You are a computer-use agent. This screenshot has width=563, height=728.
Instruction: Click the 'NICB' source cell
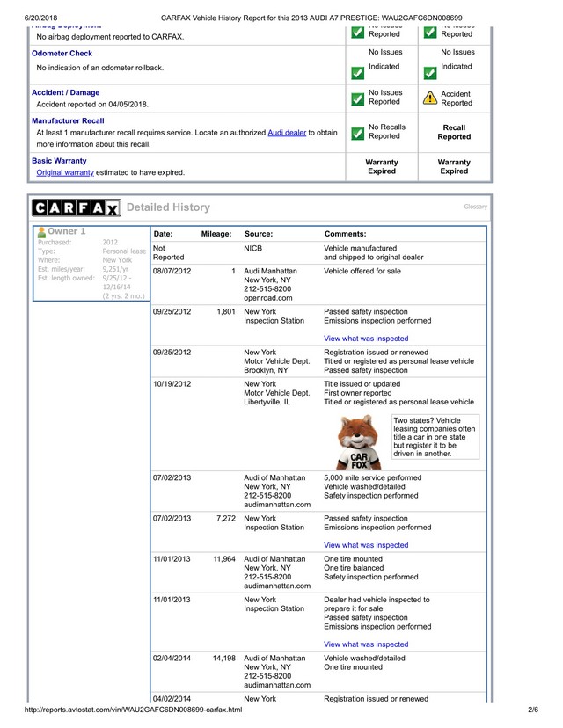click(x=252, y=249)
